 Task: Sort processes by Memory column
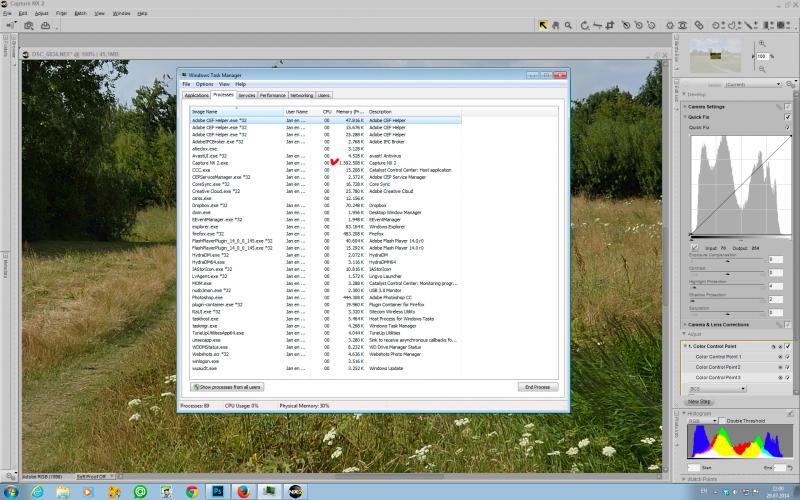349,112
